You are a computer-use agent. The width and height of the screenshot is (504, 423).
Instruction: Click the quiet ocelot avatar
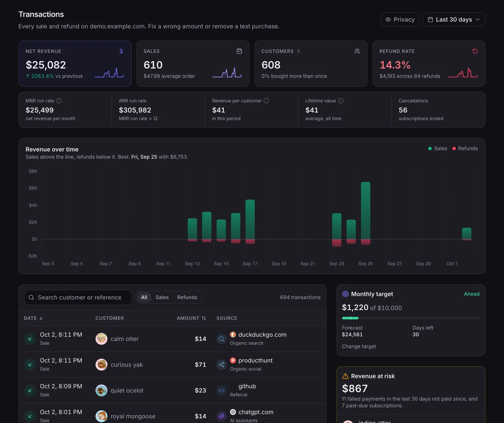click(101, 391)
